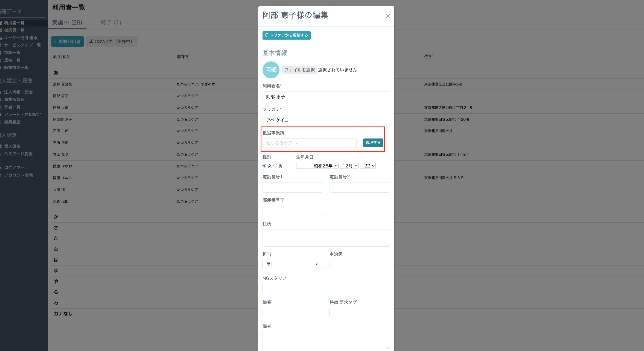Click the 阿部 avatar circle
Screen dimensions: 644x351
[x=271, y=70]
